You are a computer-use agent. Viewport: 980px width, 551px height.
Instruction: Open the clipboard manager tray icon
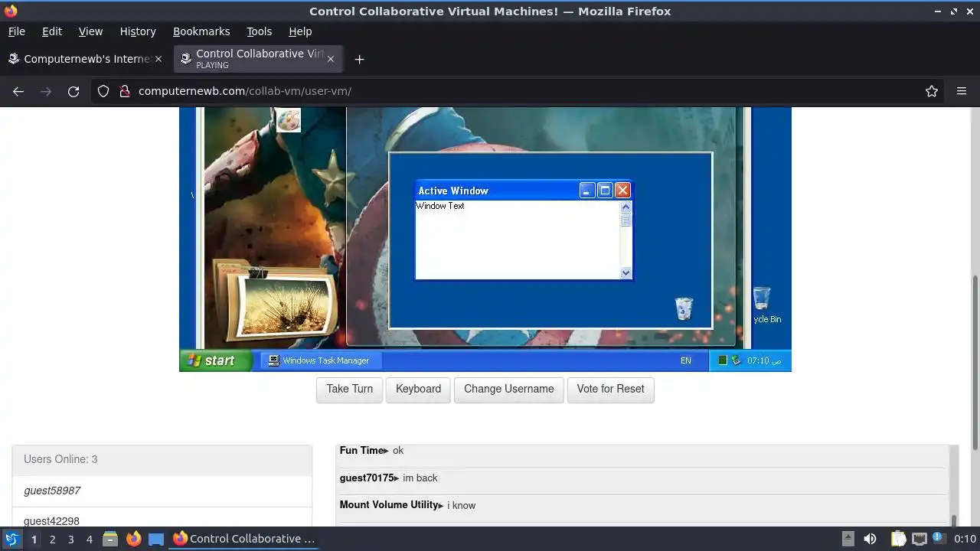[x=898, y=539]
